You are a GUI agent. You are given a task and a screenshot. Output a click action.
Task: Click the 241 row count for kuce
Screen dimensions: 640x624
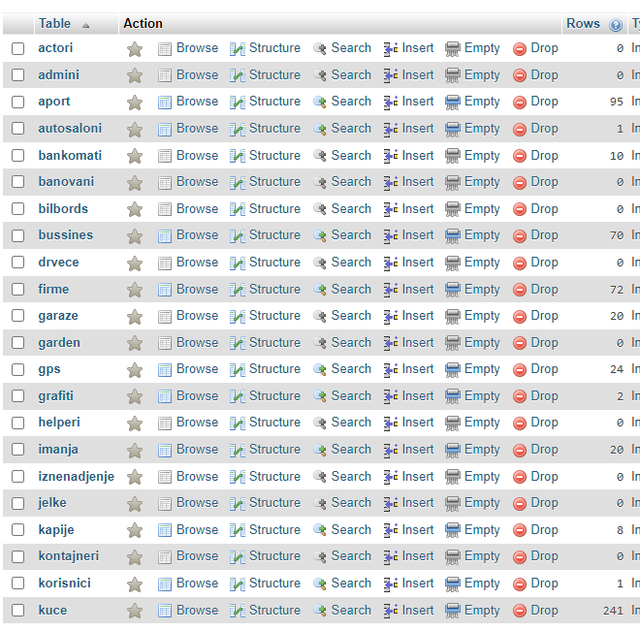tap(613, 611)
